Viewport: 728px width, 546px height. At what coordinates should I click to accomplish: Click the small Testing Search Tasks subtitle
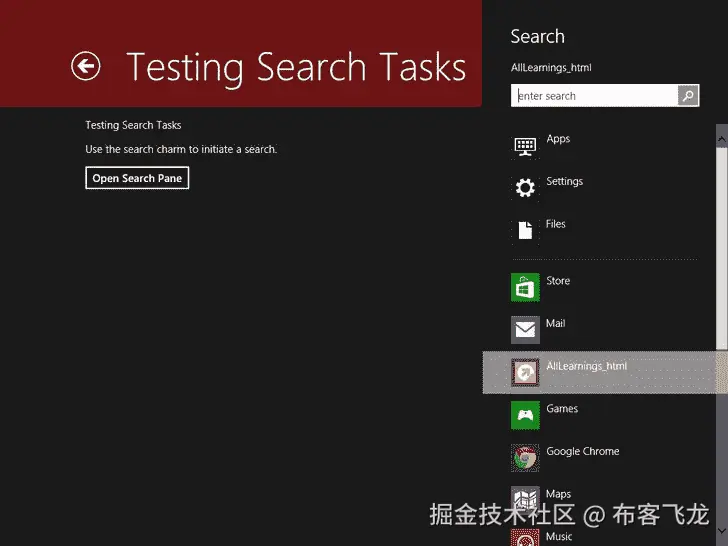[133, 125]
